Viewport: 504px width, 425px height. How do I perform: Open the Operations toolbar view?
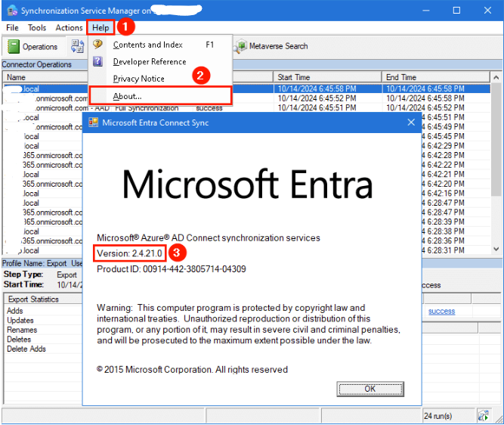32,47
